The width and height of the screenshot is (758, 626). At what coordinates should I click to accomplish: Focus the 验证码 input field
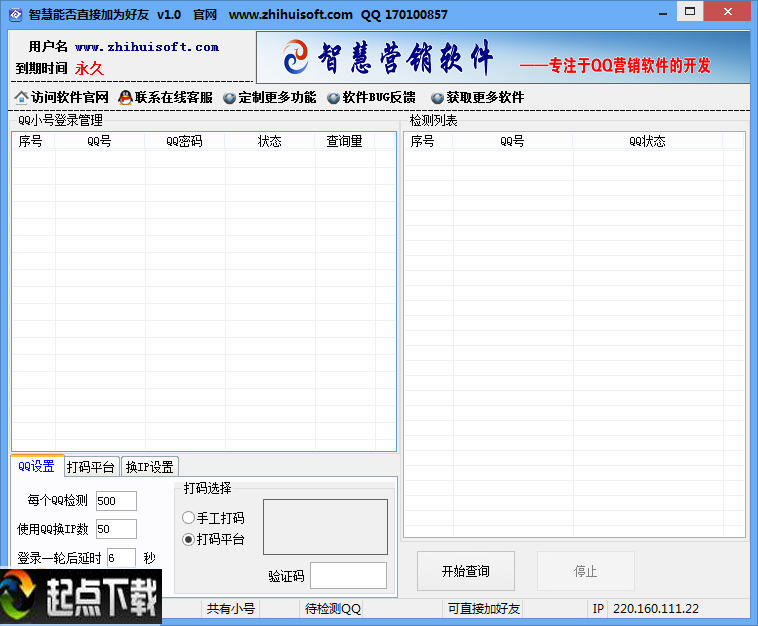click(348, 575)
